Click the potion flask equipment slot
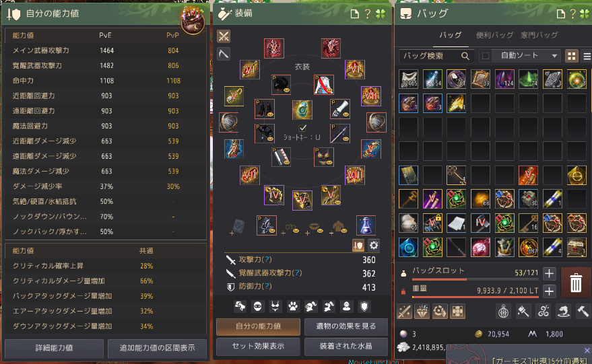The width and height of the screenshot is (592, 364). pyautogui.click(x=366, y=225)
